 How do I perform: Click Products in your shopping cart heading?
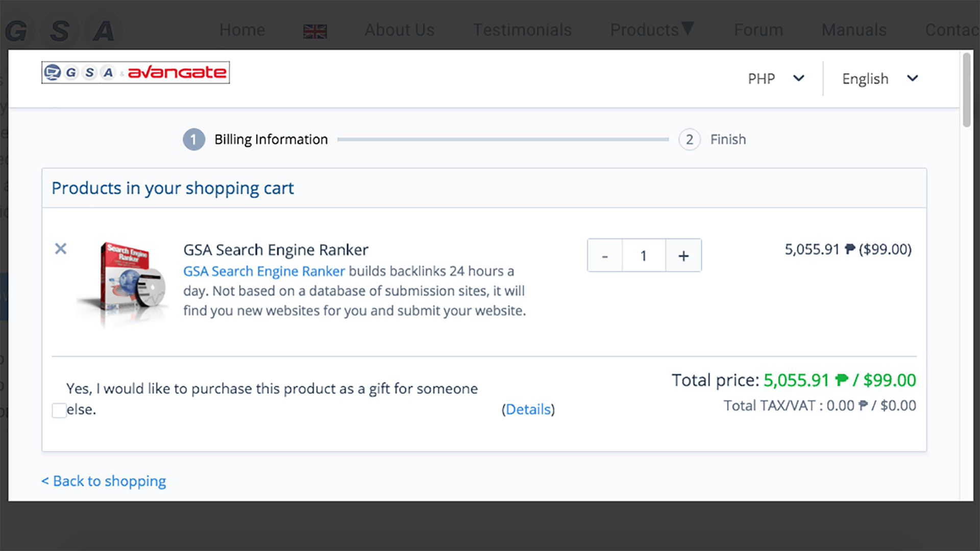tap(173, 188)
